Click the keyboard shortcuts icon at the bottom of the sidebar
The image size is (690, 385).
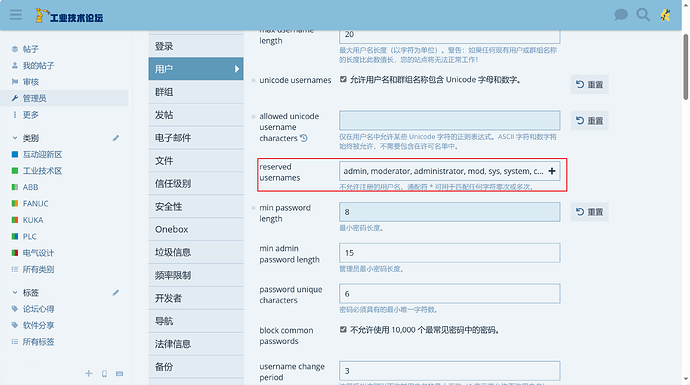(x=119, y=374)
